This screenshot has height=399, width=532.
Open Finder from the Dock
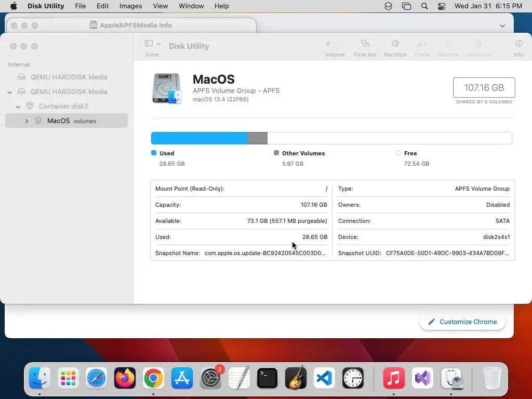pos(39,378)
